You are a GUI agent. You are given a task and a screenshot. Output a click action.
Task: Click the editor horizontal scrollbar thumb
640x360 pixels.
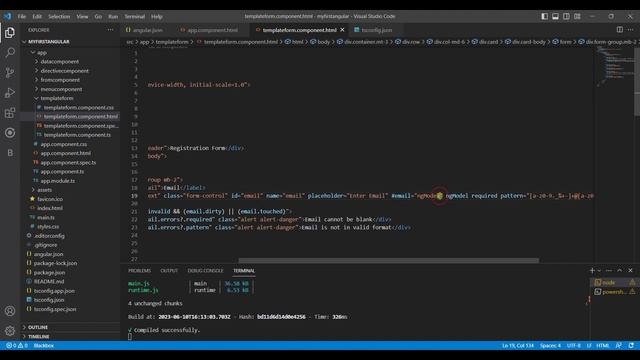tap(389, 260)
